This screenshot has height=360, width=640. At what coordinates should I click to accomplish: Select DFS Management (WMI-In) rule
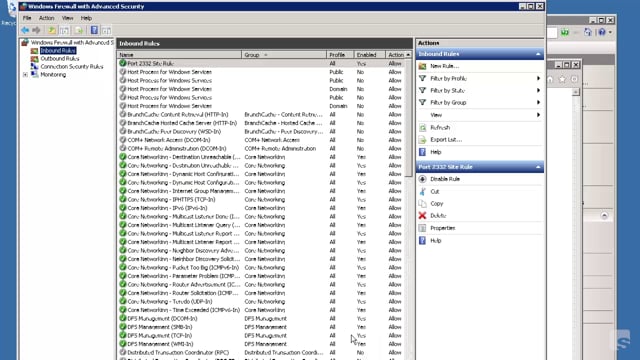pyautogui.click(x=261, y=344)
